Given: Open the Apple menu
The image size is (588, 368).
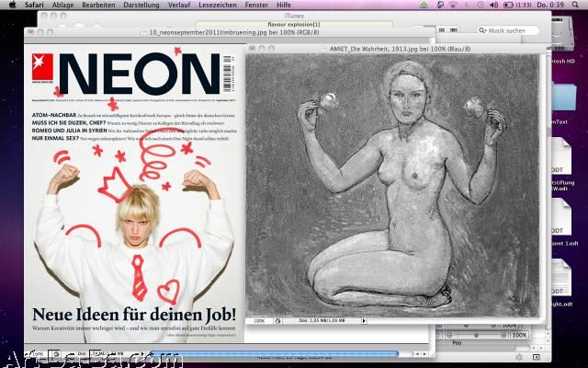Looking at the screenshot, I should click(x=12, y=5).
